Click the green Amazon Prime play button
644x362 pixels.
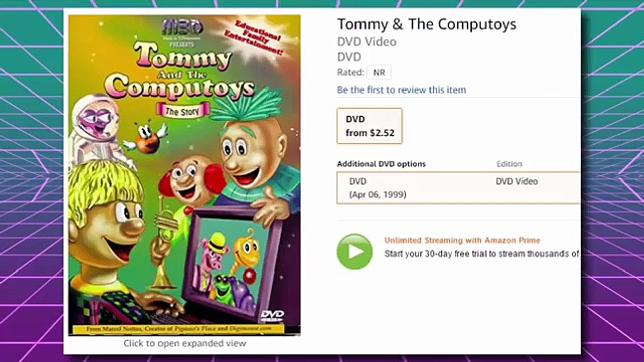(x=354, y=252)
